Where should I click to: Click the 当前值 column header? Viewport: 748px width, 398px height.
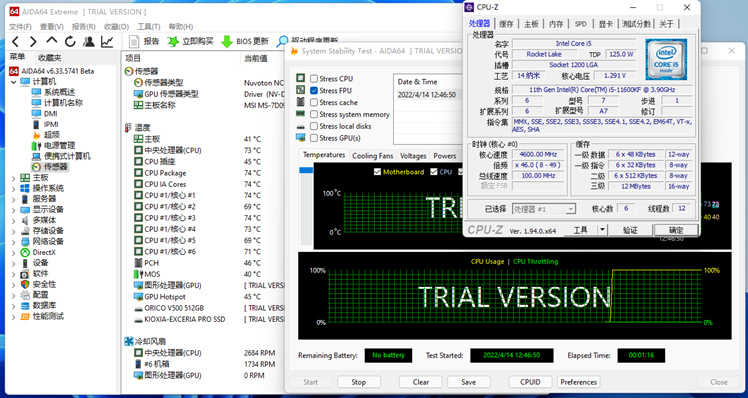pos(256,58)
